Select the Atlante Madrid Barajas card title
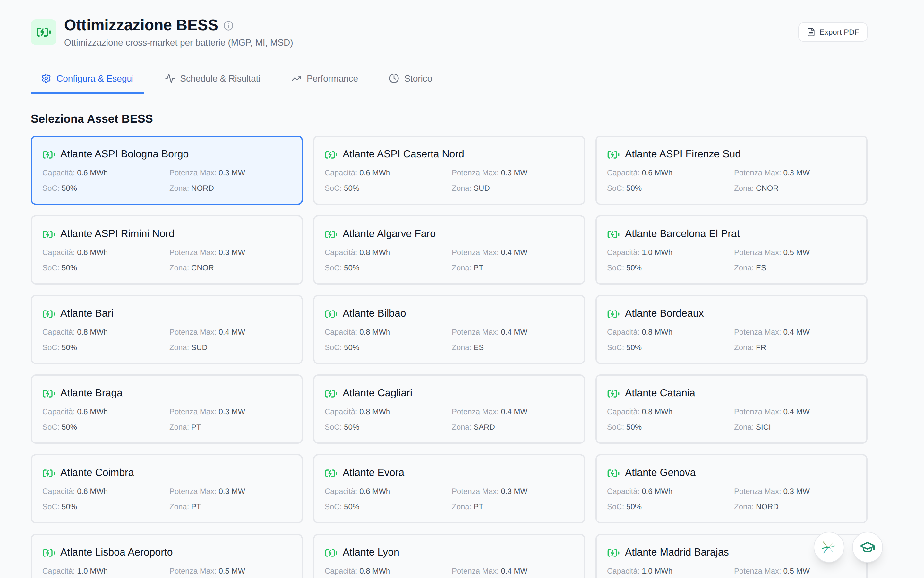 (677, 552)
